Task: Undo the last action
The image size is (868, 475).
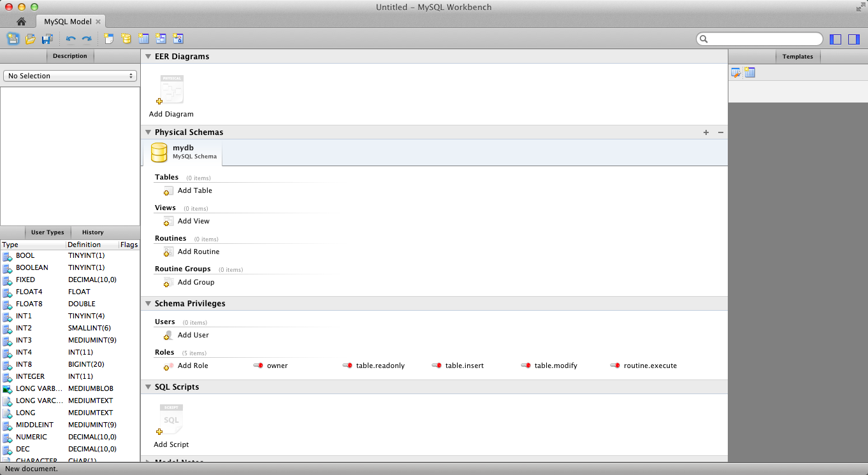Action: point(71,39)
